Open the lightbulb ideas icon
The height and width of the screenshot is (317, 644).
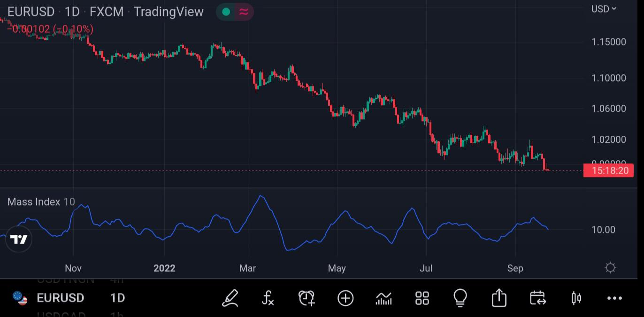(x=460, y=298)
